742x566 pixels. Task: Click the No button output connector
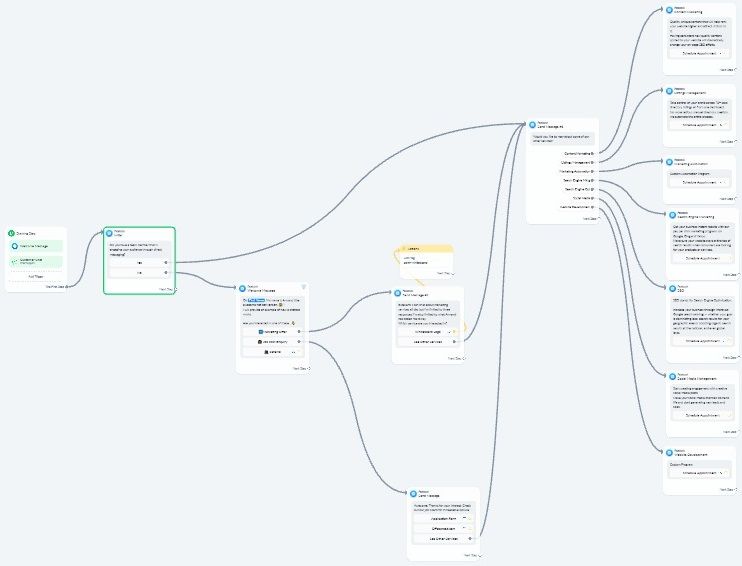coord(166,272)
